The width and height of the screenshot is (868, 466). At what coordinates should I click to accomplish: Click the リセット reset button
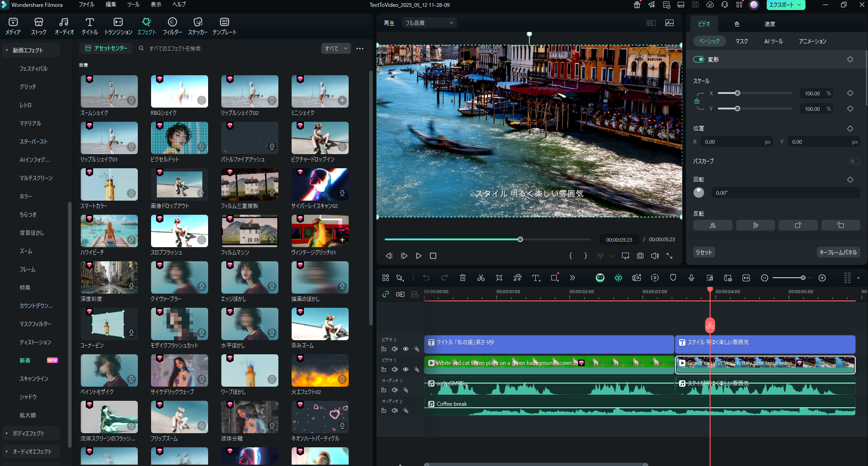703,252
